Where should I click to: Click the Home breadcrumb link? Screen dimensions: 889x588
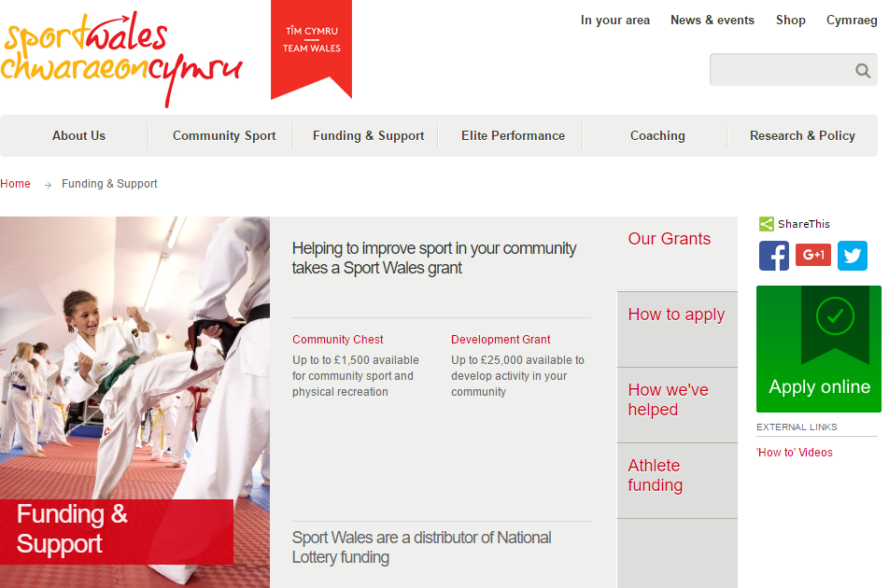[x=15, y=184]
